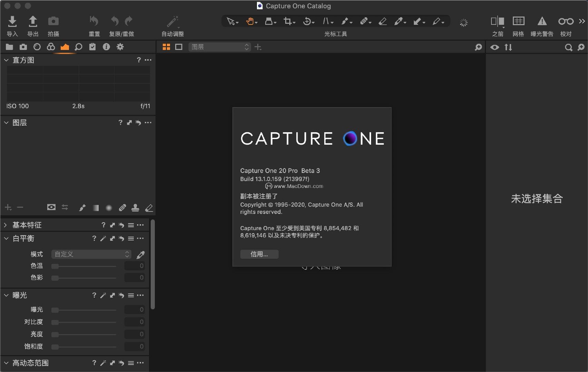Viewport: 588px width, 372px height.
Task: Open 直方图 panel help question mark
Action: click(x=139, y=60)
